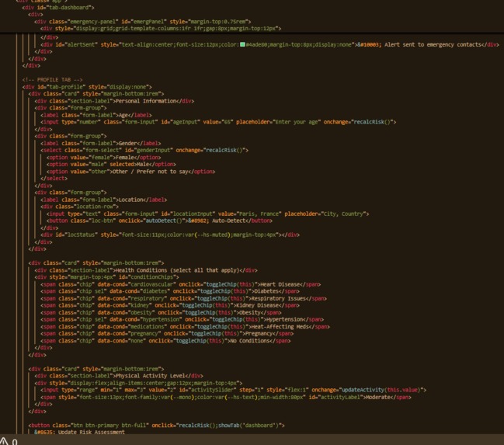
Task: Jump to sticky line with emergency-panel div
Action: 143,22
